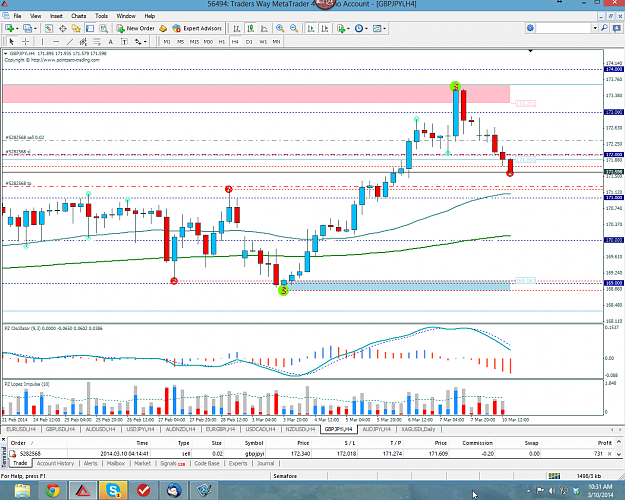Screen dimensions: 625x500
Task: Select the horizontal line drawing tool
Action: 56,41
